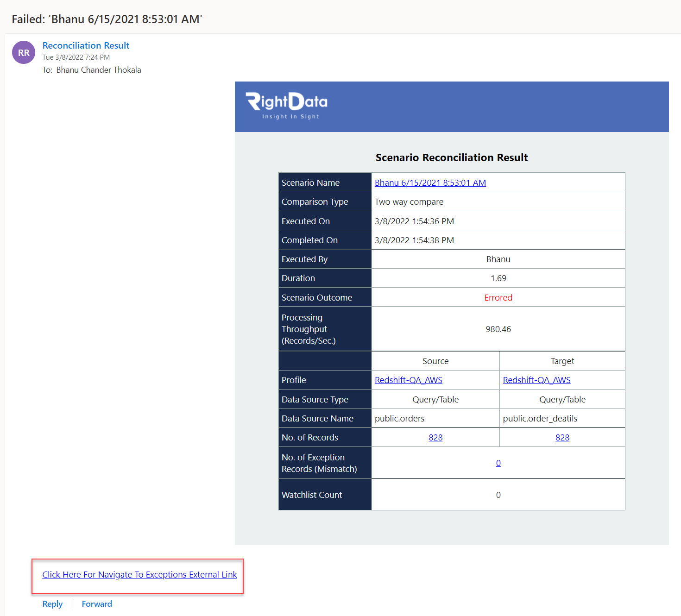Select the public.orders data source cell
Viewport: 681px width, 616px height.
[435, 418]
